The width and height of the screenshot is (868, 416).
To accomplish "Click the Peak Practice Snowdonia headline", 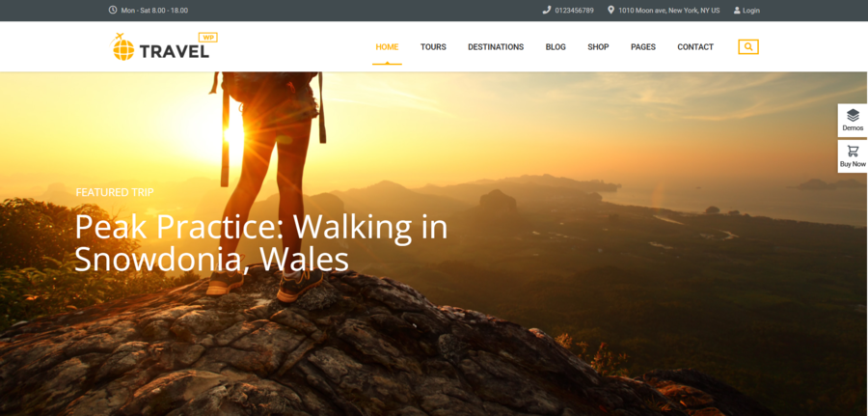I will [260, 242].
